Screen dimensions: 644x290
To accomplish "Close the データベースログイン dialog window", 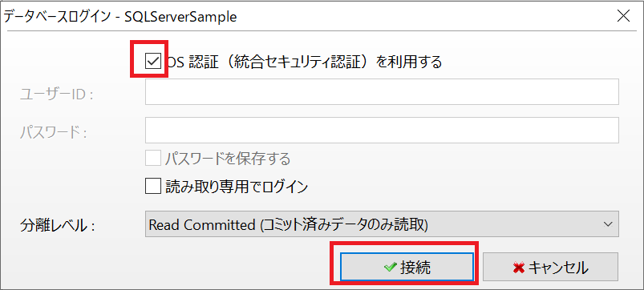I will point(623,16).
